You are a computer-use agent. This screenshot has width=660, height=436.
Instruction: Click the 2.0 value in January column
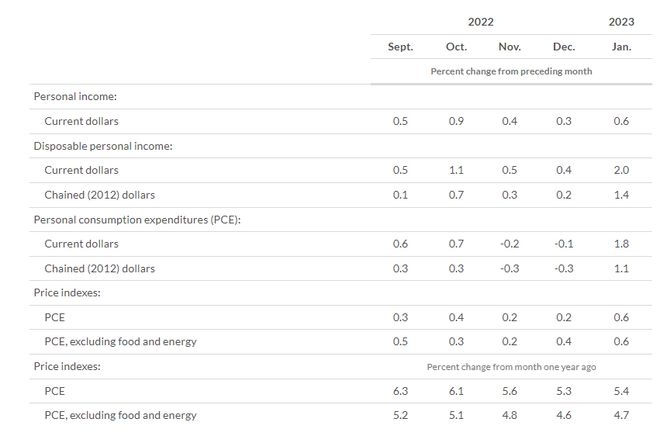click(x=621, y=170)
